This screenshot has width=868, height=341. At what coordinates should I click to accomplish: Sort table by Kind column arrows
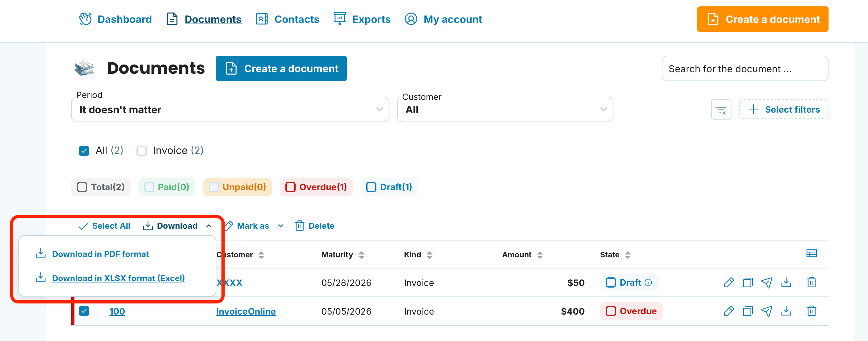click(429, 255)
